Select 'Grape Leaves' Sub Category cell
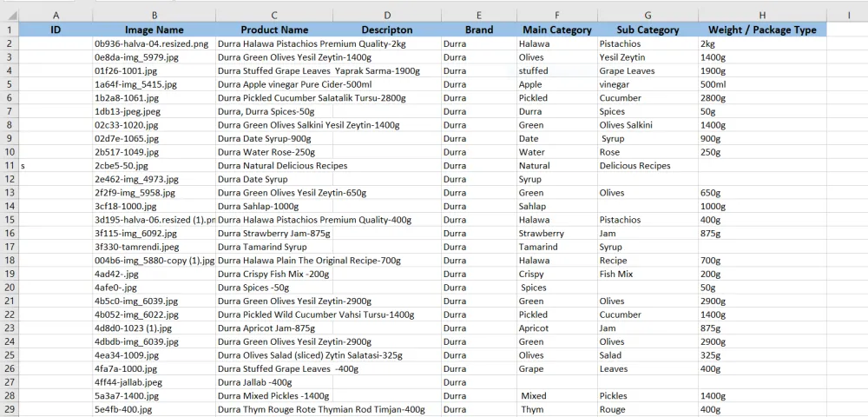The width and height of the screenshot is (868, 417). [648, 71]
